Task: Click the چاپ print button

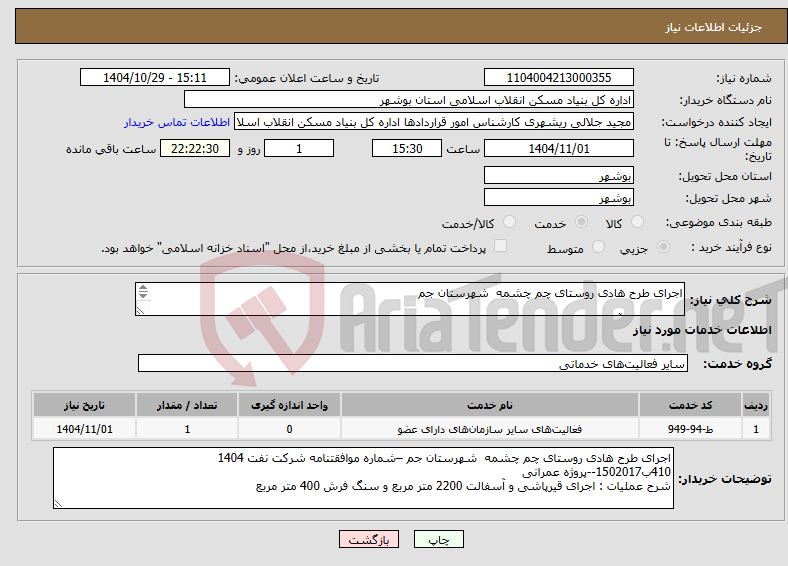Action: [x=439, y=539]
